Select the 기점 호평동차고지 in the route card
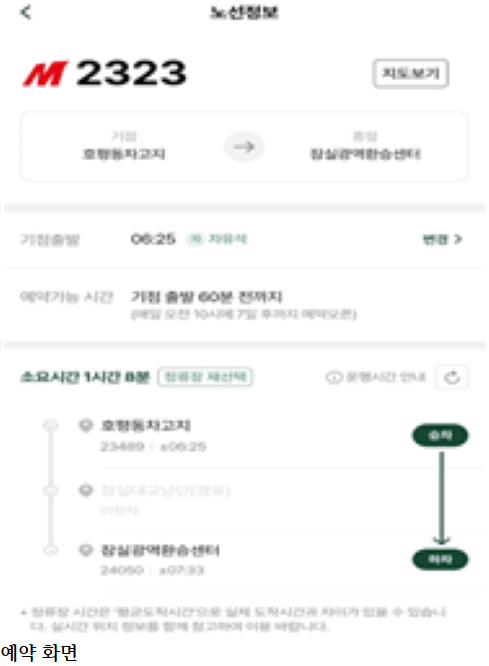Image resolution: width=489 pixels, height=666 pixels. pyautogui.click(x=124, y=146)
